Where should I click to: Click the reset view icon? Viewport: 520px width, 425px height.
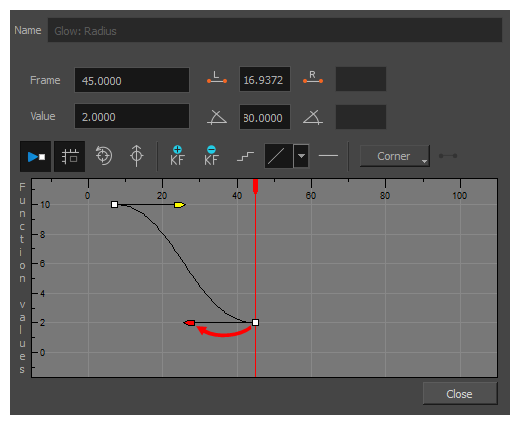click(104, 156)
